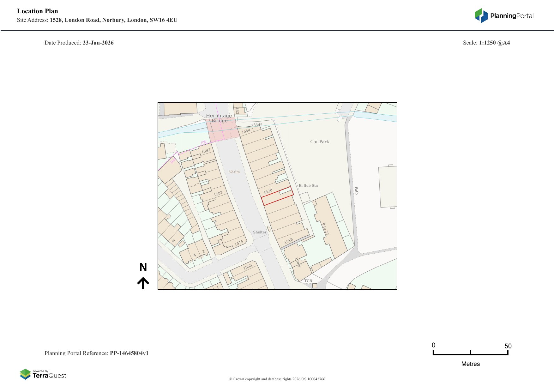Click the Planning Portal Reference number
This screenshot has height=392, width=554.
[129, 353]
